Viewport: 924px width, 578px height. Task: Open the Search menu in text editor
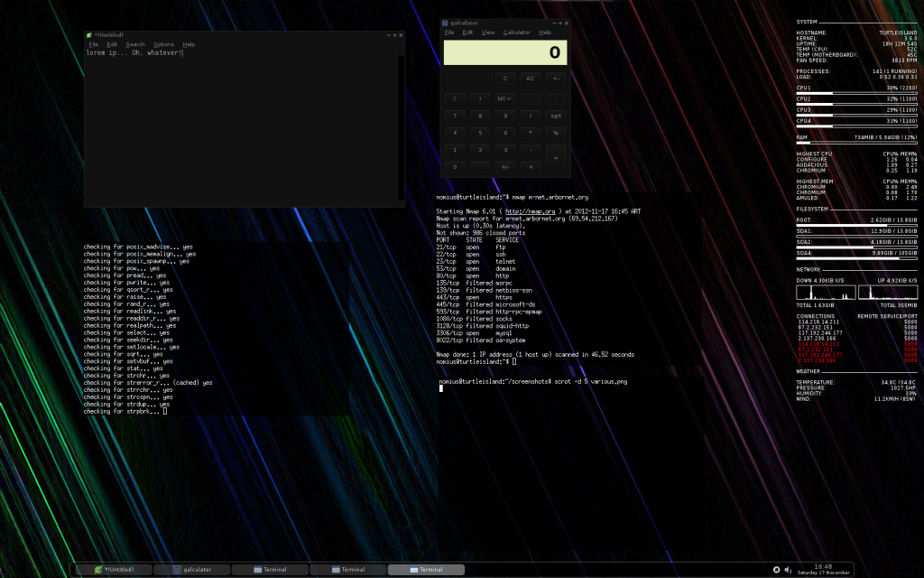pyautogui.click(x=135, y=44)
